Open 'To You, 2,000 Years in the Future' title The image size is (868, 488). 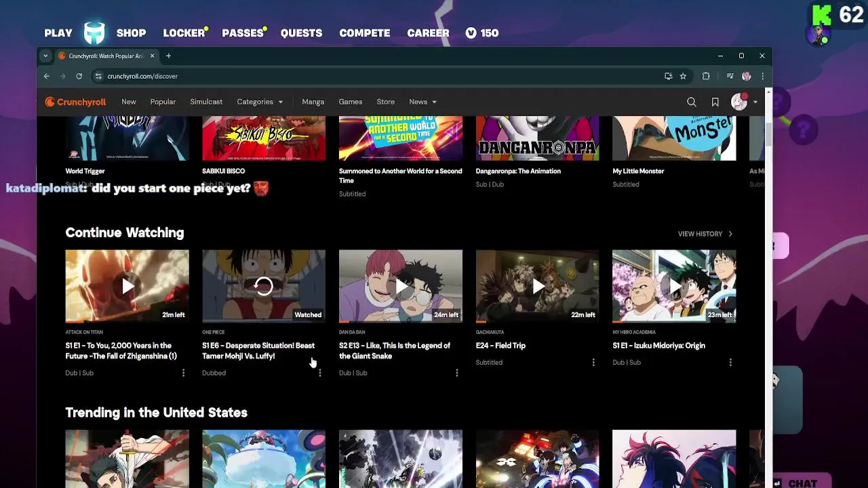tap(121, 350)
